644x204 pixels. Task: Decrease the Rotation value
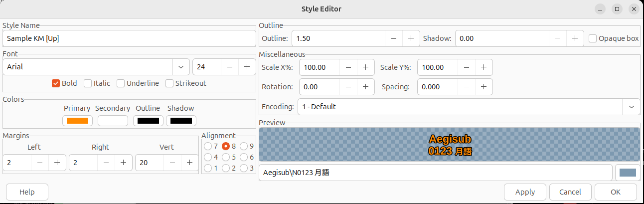point(348,87)
